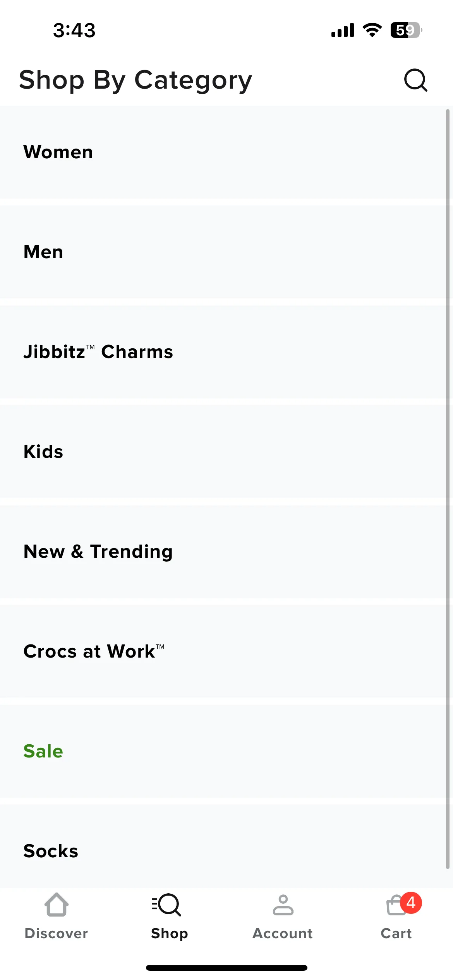The height and width of the screenshot is (980, 453).
Task: Open the Cart bag icon
Action: (396, 905)
